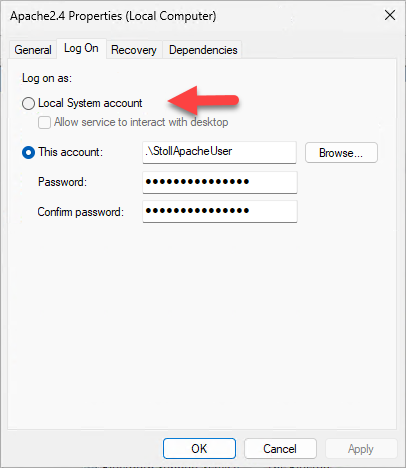Choose the This account radio option
Image resolution: width=406 pixels, height=468 pixels.
28,152
